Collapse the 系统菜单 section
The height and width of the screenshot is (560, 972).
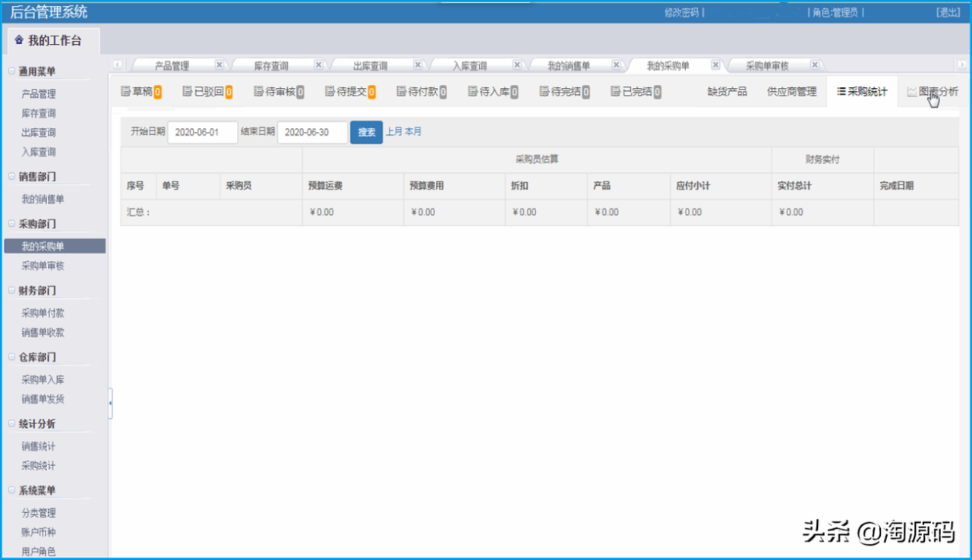11,491
